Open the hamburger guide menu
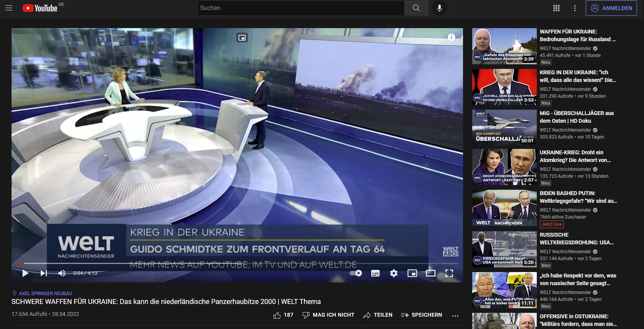644x329 pixels. [9, 8]
